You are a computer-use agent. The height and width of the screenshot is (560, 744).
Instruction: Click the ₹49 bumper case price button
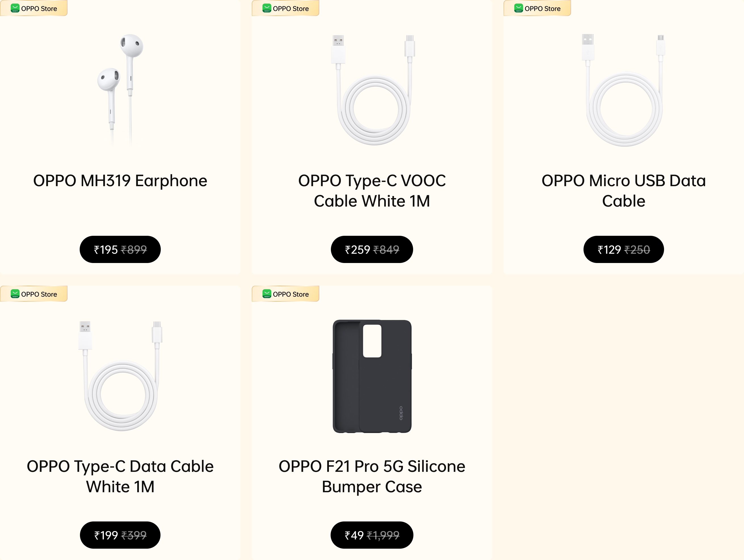click(372, 535)
